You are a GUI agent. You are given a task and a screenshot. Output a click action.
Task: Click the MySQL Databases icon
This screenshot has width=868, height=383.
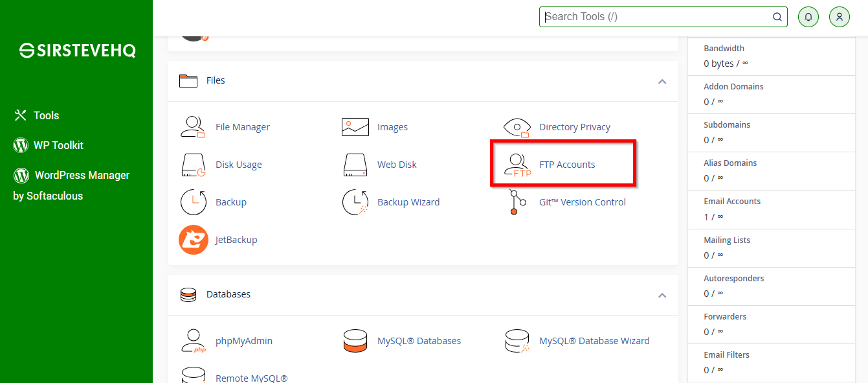pos(355,341)
